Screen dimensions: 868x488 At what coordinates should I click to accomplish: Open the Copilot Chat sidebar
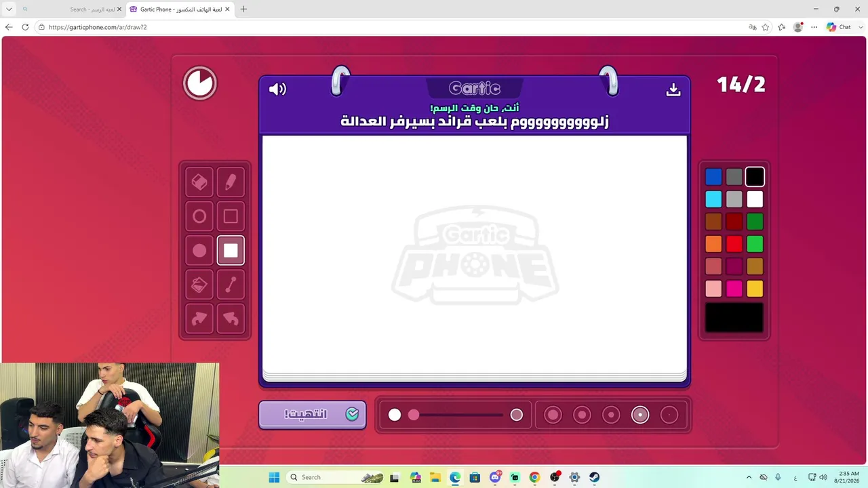839,27
